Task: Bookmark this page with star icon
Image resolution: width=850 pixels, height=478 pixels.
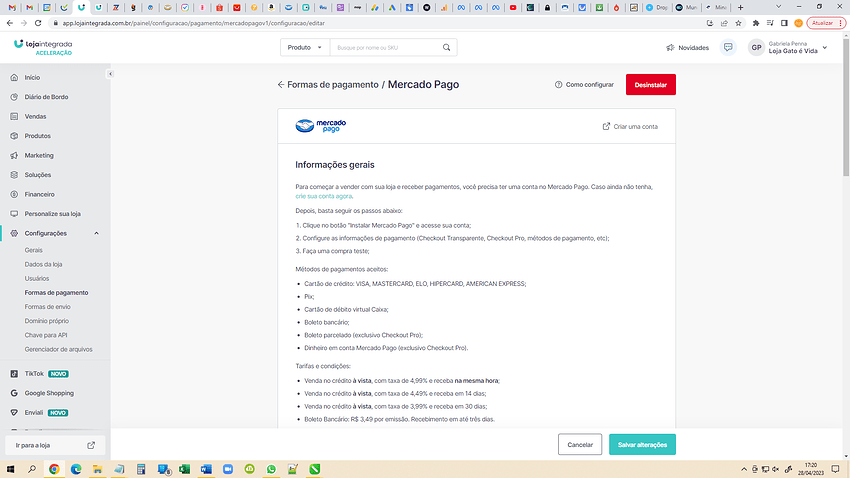Action: (738, 23)
